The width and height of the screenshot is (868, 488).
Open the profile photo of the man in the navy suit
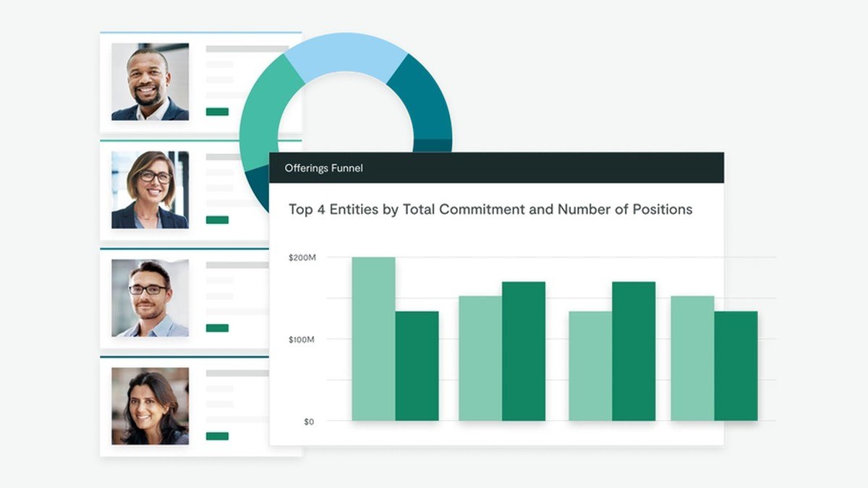pyautogui.click(x=150, y=82)
